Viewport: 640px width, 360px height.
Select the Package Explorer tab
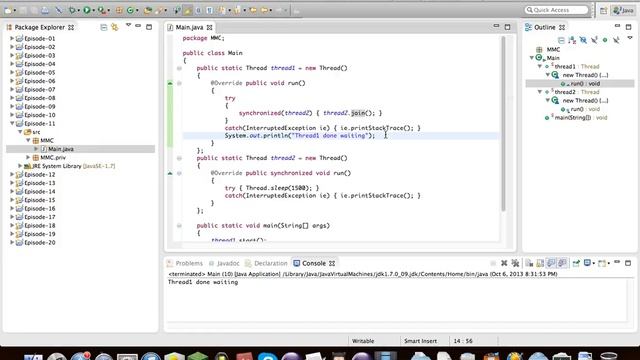40,27
